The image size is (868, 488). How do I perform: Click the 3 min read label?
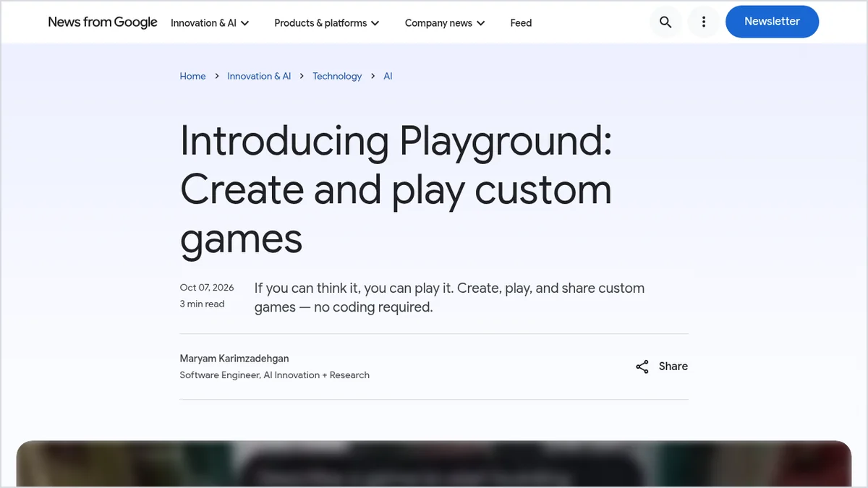(203, 304)
